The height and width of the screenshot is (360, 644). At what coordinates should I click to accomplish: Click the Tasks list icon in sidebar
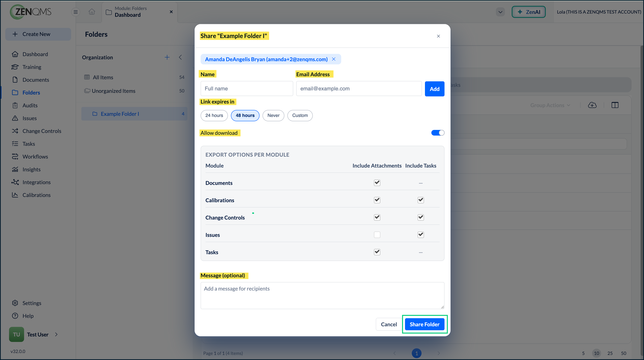15,144
